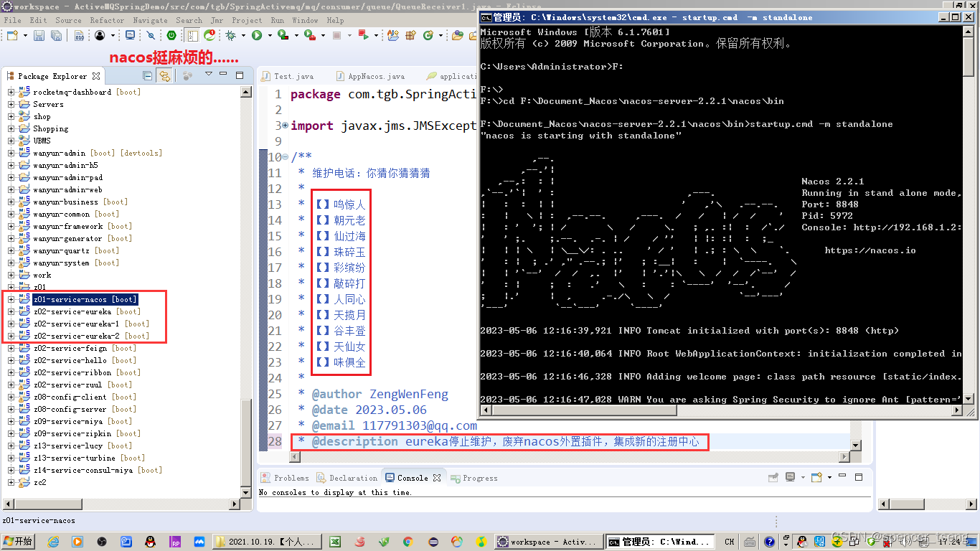This screenshot has width=980, height=551.
Task: Click the Coverage launch icon
Action: (283, 34)
